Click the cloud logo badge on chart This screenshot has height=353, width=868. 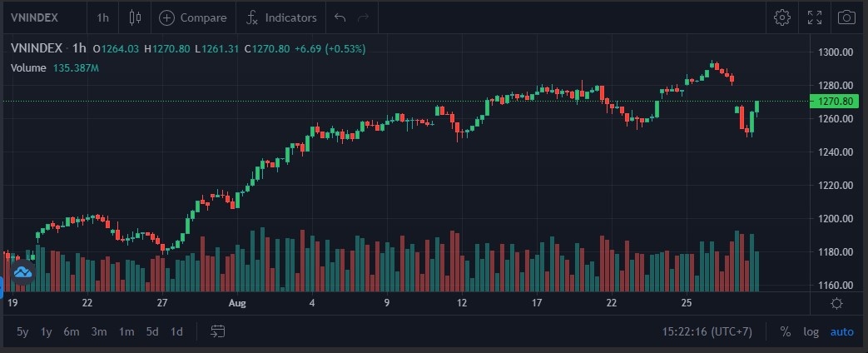pos(22,271)
